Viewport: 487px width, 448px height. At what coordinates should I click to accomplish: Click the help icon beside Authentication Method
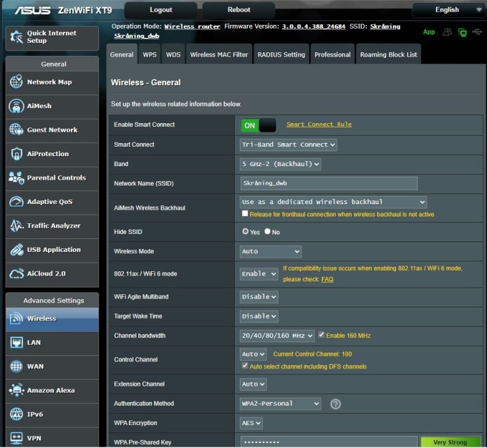coord(336,404)
